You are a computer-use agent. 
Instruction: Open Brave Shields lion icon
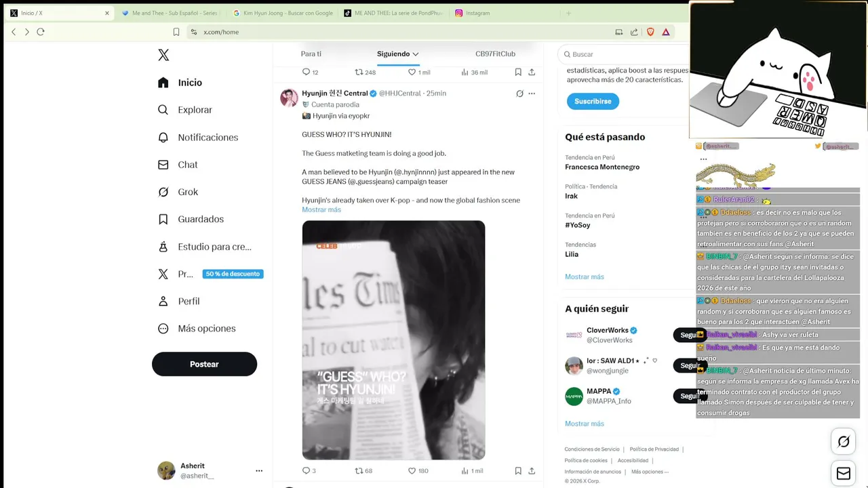point(651,32)
